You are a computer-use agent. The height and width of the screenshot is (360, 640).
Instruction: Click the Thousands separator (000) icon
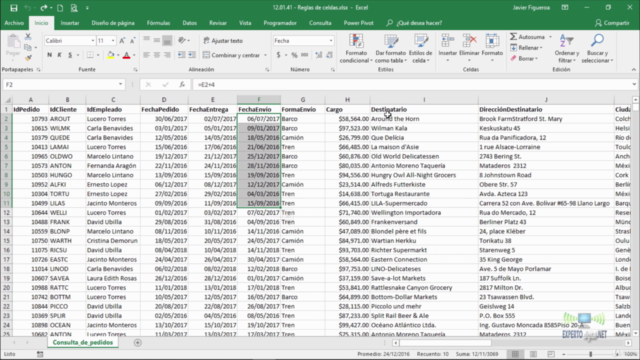coord(305,55)
